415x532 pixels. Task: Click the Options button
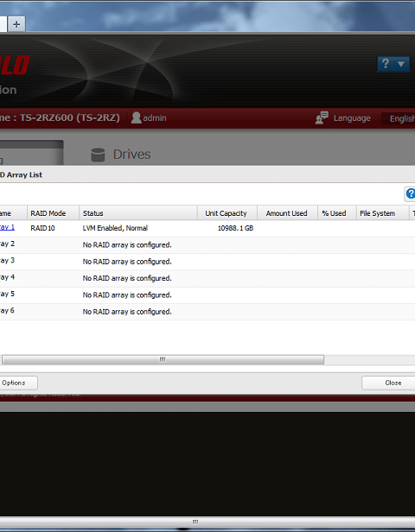[x=17, y=383]
